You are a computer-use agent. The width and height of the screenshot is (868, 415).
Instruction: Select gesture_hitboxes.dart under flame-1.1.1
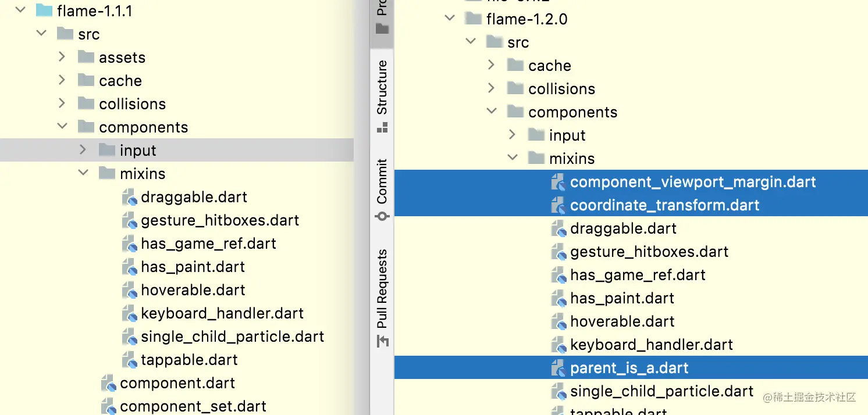click(220, 220)
